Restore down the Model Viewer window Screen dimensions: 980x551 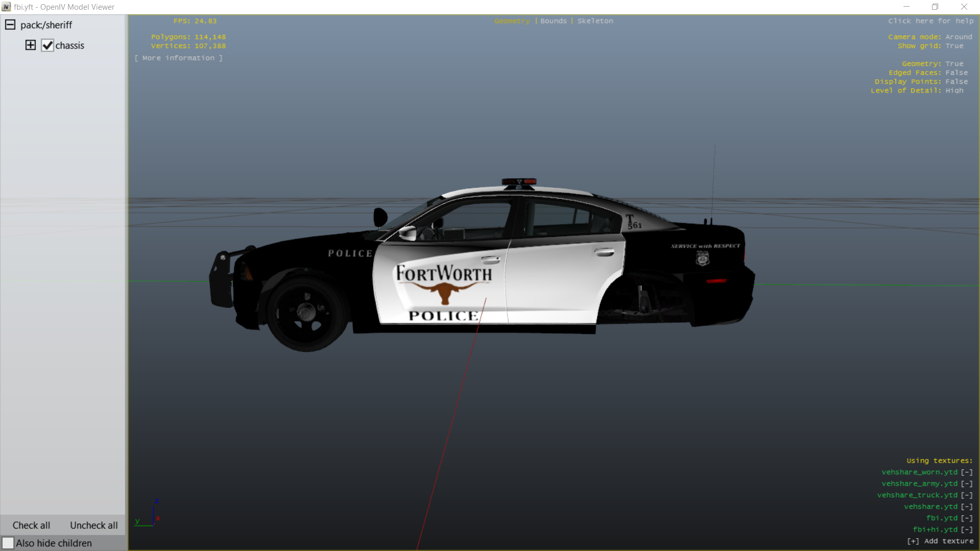click(x=935, y=7)
